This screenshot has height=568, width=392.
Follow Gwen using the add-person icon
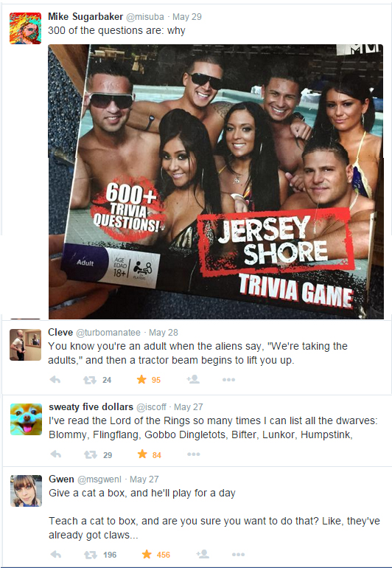tap(203, 554)
